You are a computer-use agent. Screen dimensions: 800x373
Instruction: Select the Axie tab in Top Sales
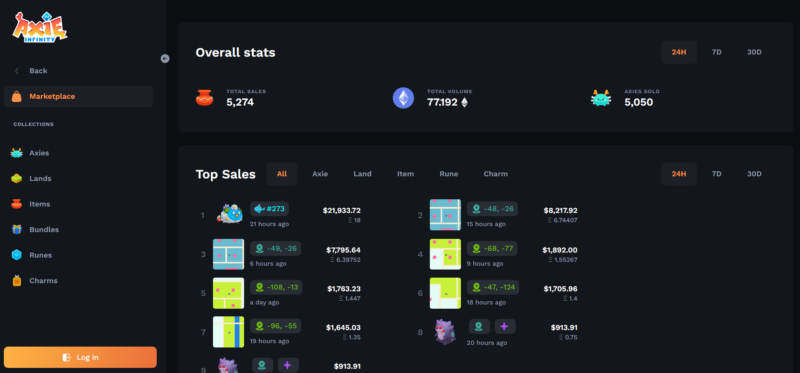click(x=320, y=174)
